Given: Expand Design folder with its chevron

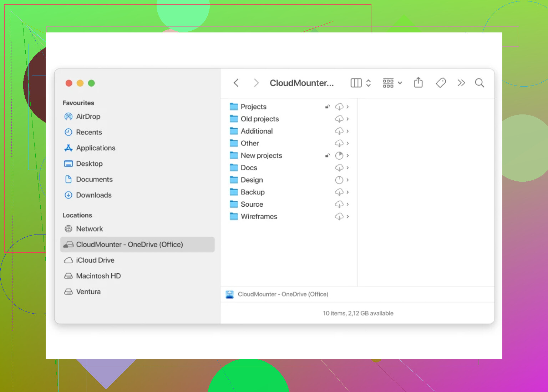Looking at the screenshot, I should tap(347, 180).
